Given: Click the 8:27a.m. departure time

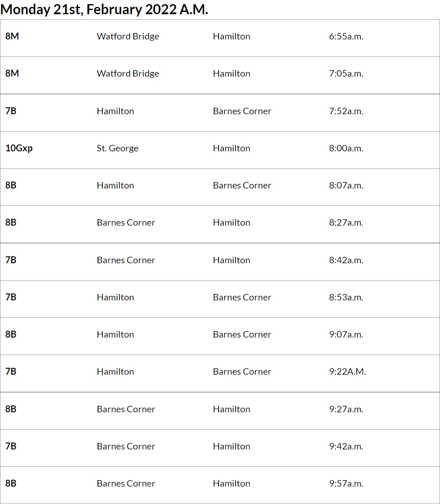Looking at the screenshot, I should [346, 223].
